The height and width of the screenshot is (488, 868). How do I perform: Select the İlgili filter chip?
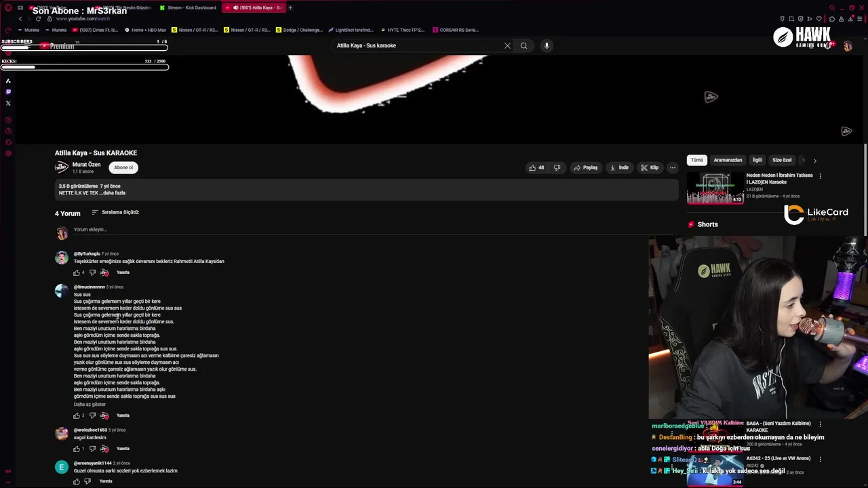click(757, 160)
